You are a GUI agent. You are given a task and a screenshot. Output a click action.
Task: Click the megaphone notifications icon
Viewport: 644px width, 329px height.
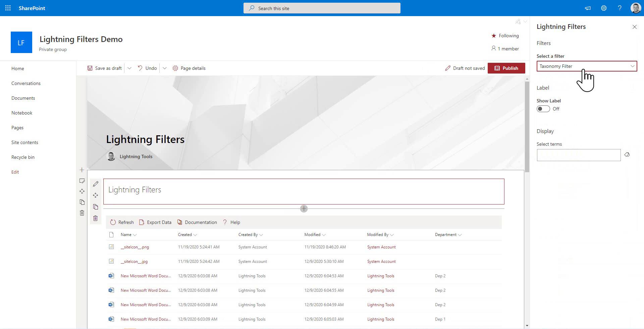coord(588,8)
